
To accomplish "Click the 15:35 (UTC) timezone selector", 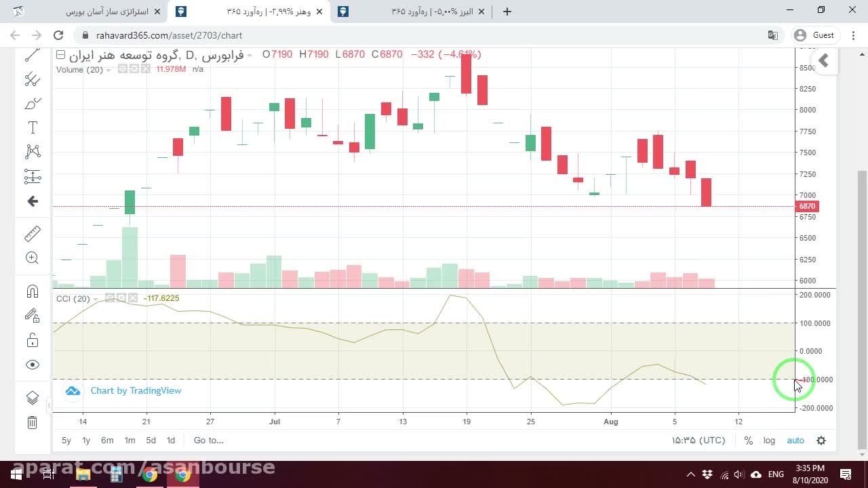I will tap(698, 441).
